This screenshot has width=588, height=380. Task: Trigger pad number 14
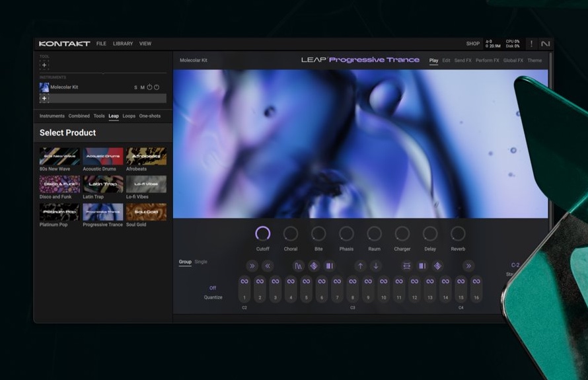[x=445, y=289]
